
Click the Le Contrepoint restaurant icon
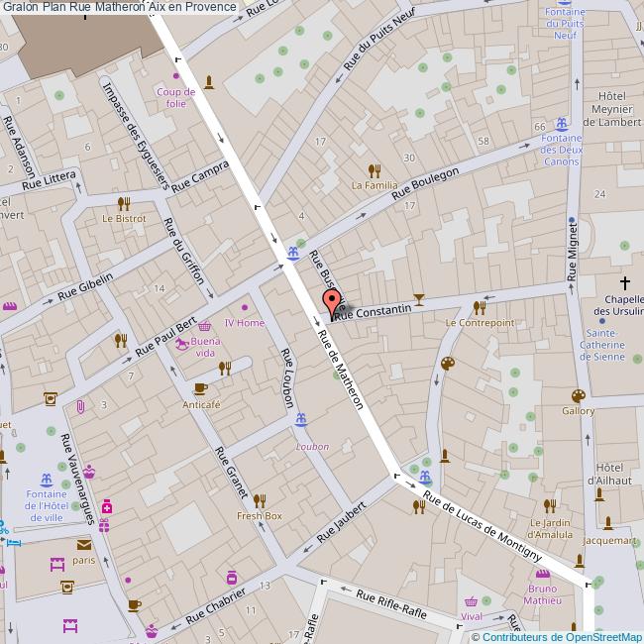click(x=480, y=307)
